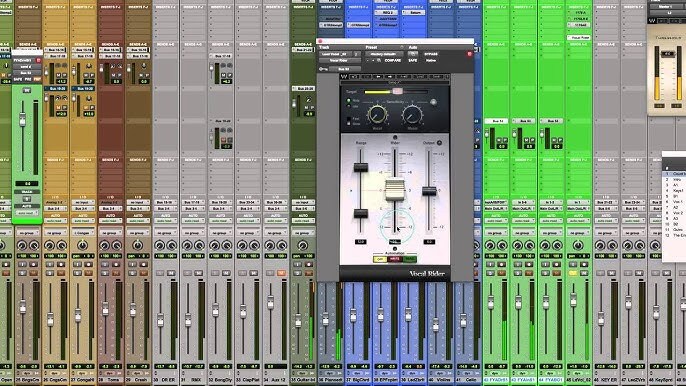
Task: Set Vocal Rider automation to Write
Action: point(395,260)
